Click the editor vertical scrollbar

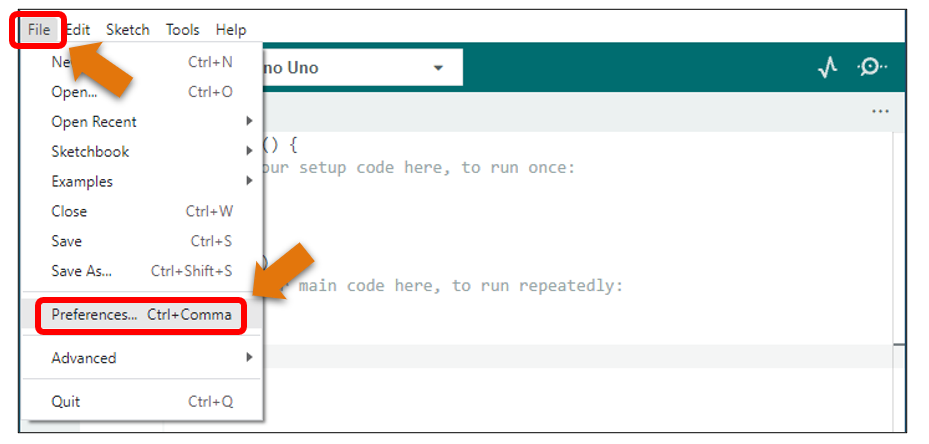[899, 282]
